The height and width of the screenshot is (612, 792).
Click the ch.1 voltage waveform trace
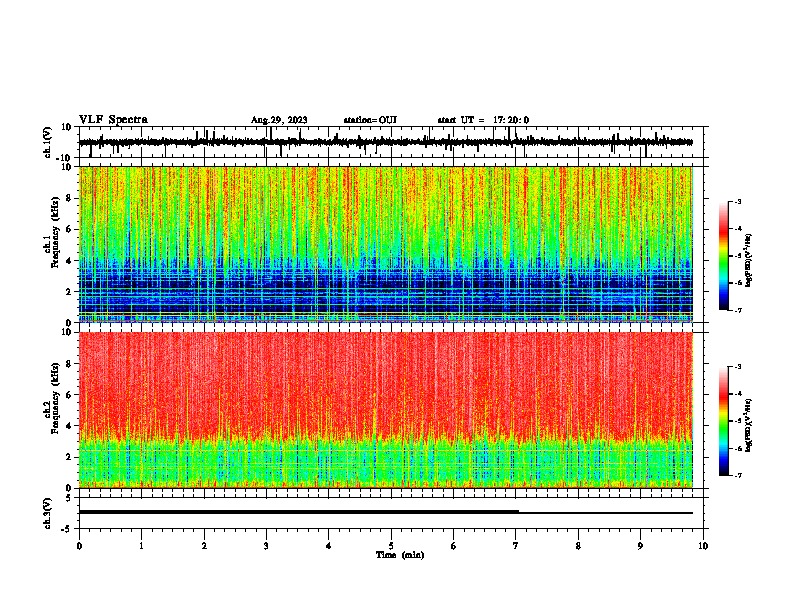point(385,142)
